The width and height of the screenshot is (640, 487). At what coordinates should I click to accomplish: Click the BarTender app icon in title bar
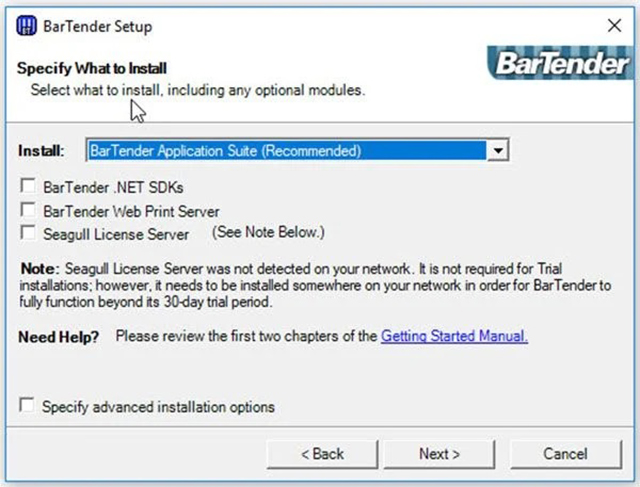[27, 26]
